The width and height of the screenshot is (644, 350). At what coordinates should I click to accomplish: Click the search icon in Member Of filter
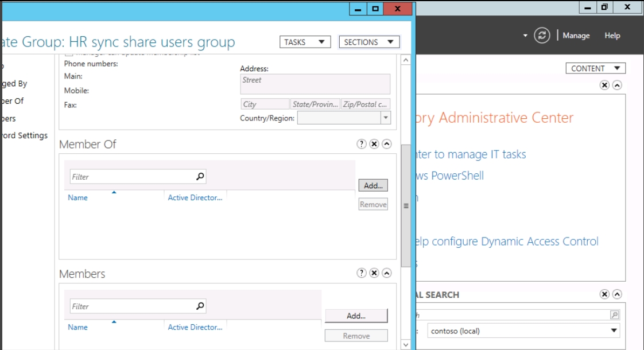point(200,177)
